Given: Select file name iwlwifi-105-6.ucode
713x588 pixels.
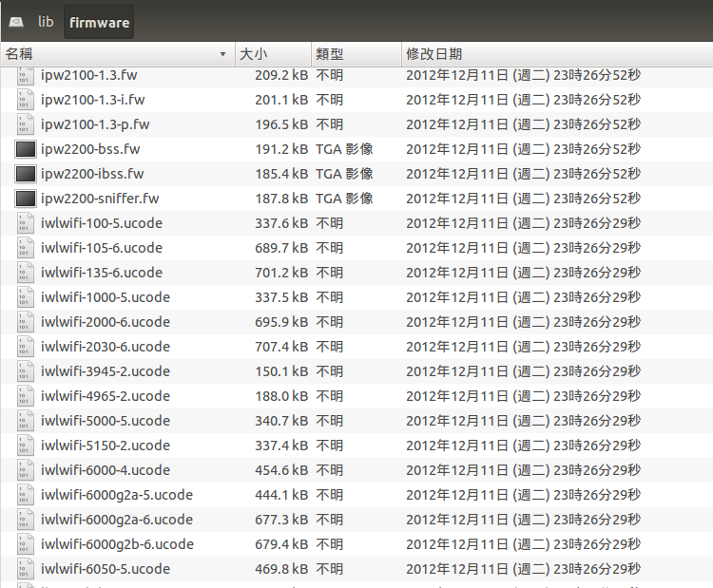Looking at the screenshot, I should pyautogui.click(x=102, y=248).
